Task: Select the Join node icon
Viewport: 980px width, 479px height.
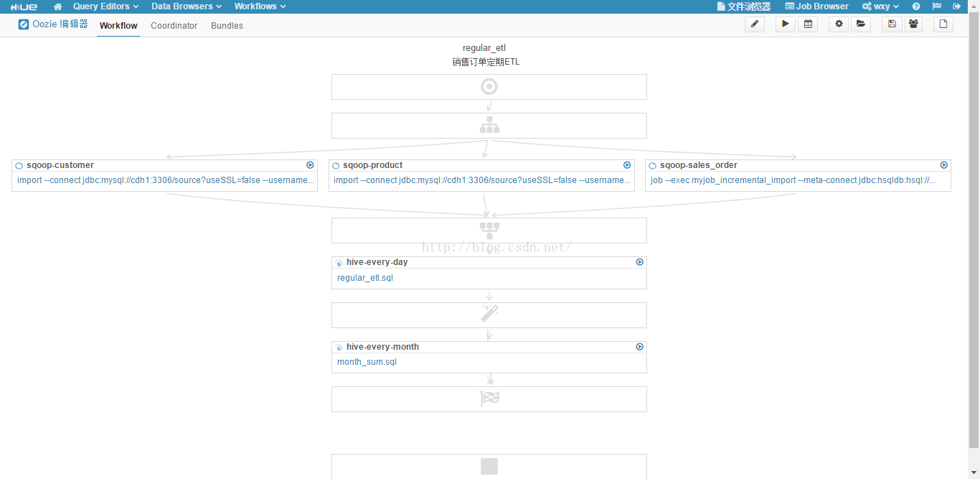Action: point(489,231)
